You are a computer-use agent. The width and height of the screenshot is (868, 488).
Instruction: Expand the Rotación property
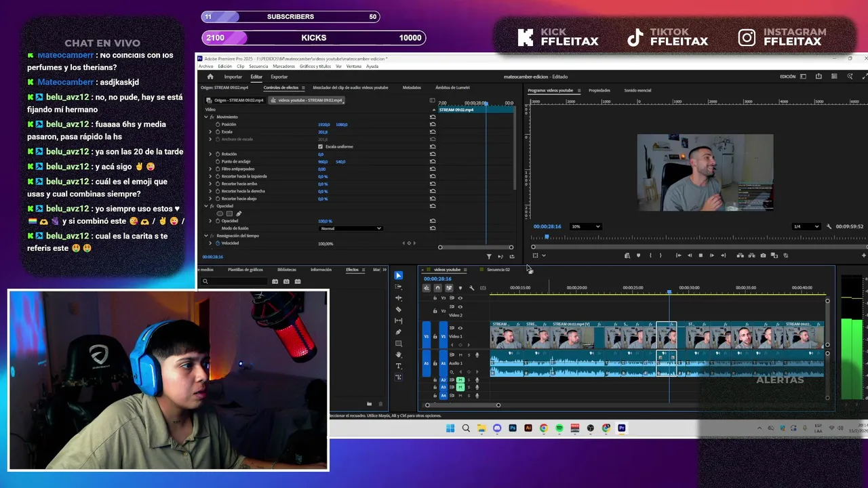tap(211, 155)
